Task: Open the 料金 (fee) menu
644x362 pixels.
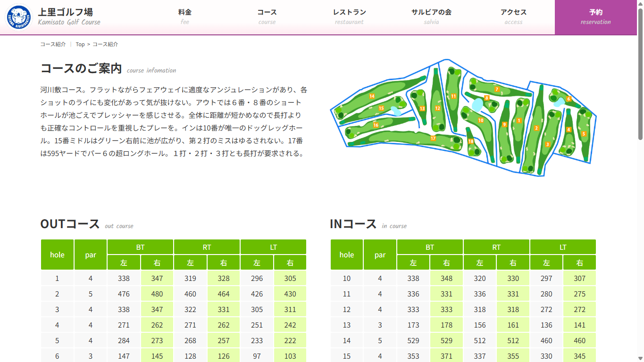Action: (185, 16)
